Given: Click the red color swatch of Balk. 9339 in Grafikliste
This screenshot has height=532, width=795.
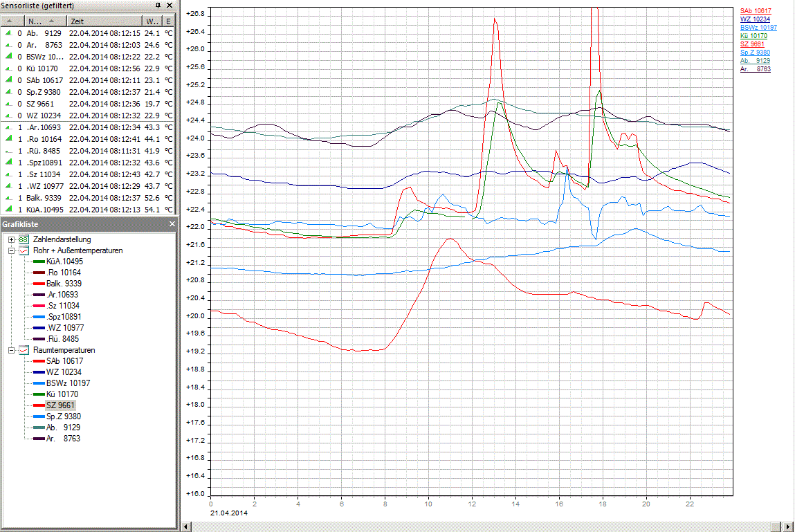Looking at the screenshot, I should (39, 284).
